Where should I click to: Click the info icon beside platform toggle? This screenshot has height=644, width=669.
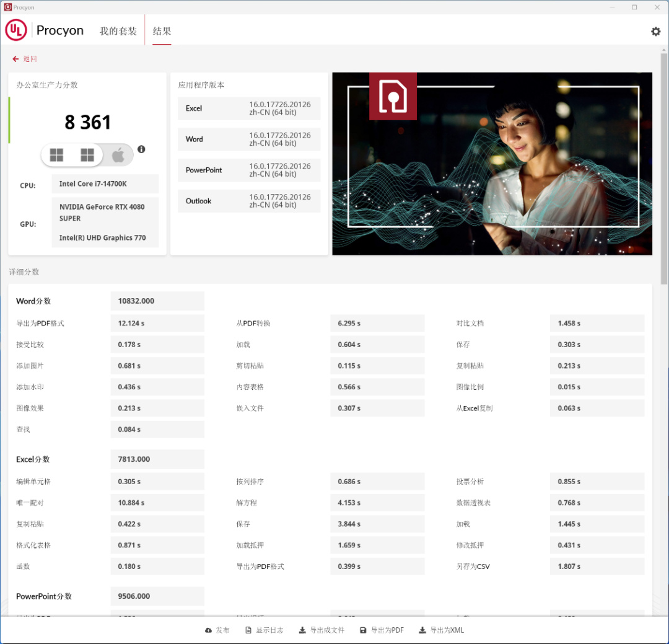[x=141, y=149]
